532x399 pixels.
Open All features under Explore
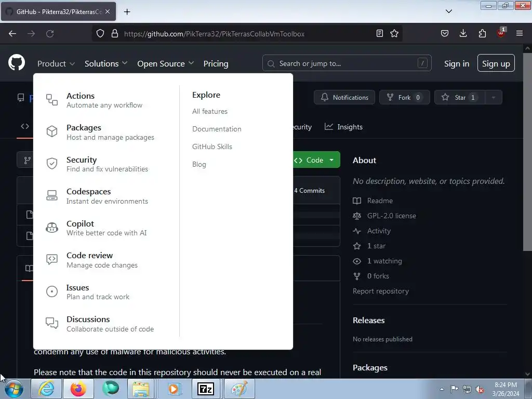[x=210, y=111]
